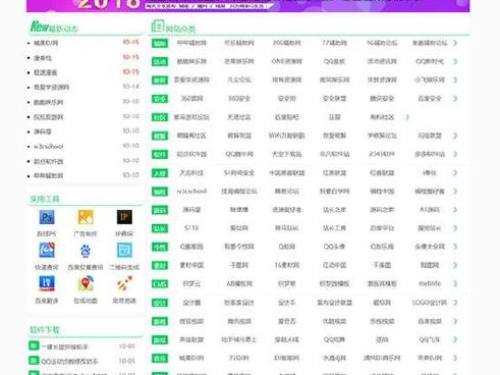Expand the 安全 row with its right chevron
The image size is (500, 375).
click(x=455, y=99)
